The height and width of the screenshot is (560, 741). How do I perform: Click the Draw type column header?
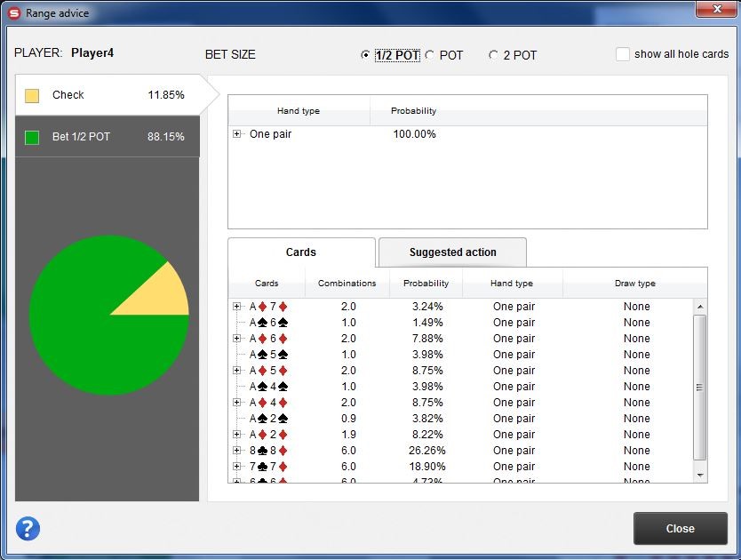point(634,284)
